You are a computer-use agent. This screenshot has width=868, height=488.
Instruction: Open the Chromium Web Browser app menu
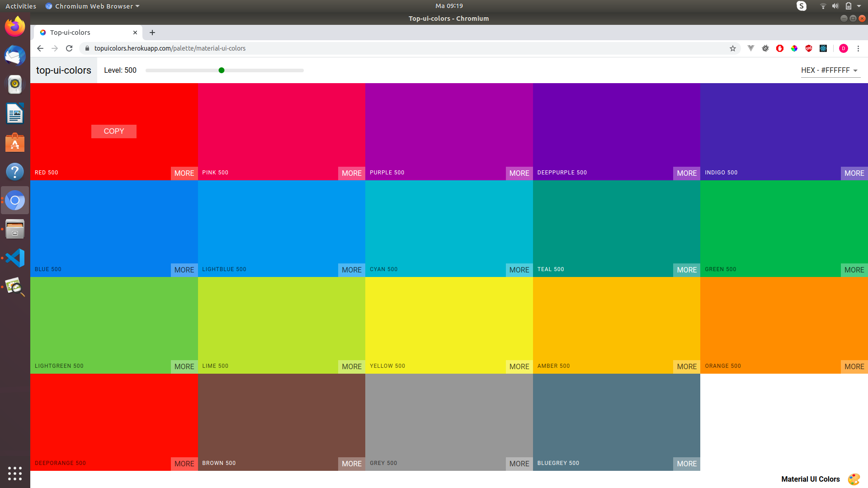93,6
